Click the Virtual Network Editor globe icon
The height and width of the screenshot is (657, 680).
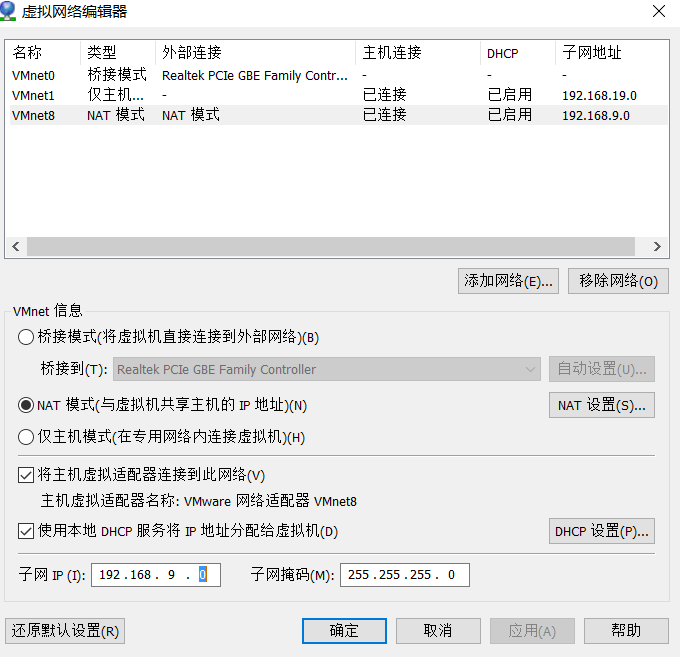[8, 10]
